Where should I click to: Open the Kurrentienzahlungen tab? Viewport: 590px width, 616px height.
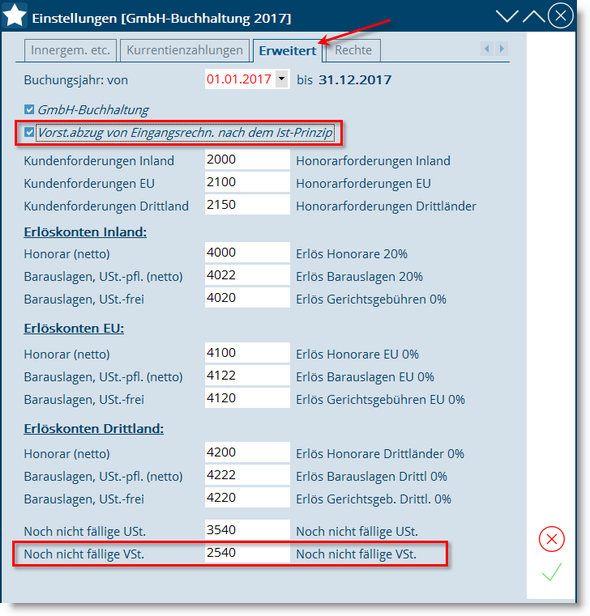point(185,50)
